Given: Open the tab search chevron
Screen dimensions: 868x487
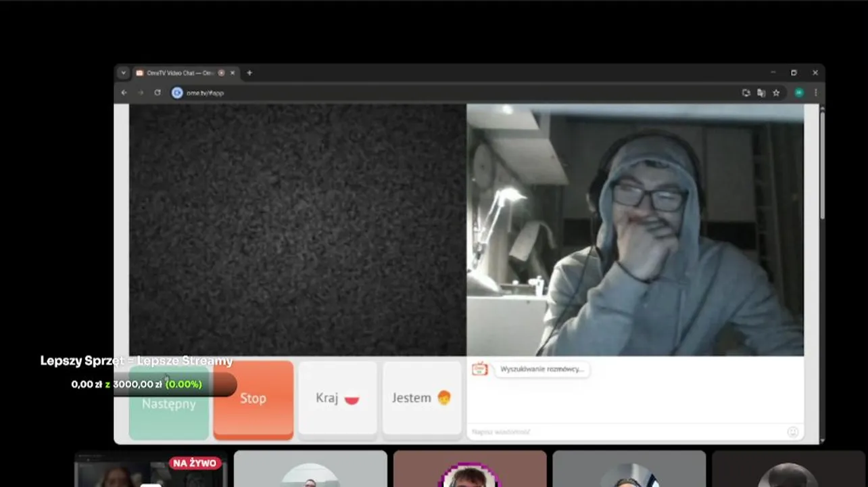Looking at the screenshot, I should coord(123,72).
